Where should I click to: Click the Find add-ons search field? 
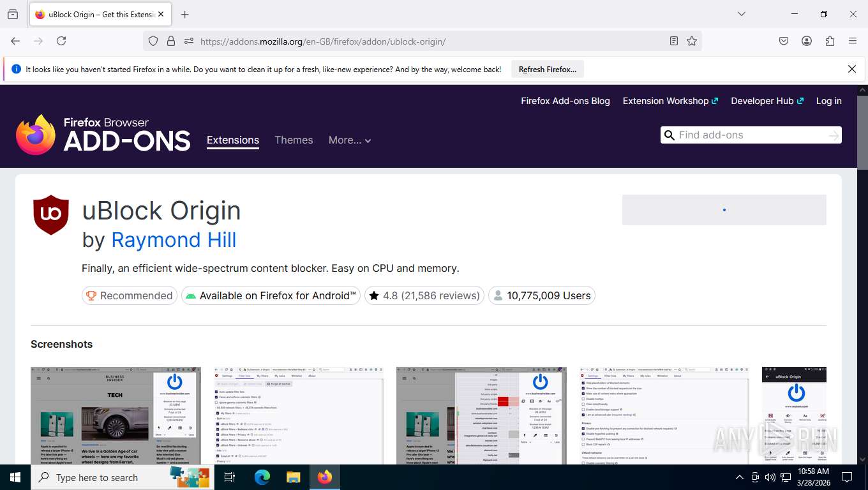tap(751, 135)
